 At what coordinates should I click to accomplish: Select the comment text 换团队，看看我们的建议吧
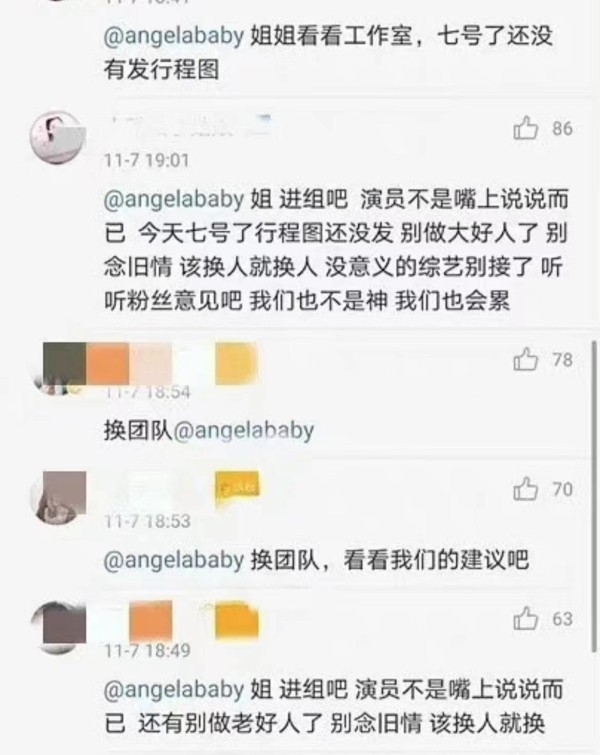pyautogui.click(x=390, y=560)
